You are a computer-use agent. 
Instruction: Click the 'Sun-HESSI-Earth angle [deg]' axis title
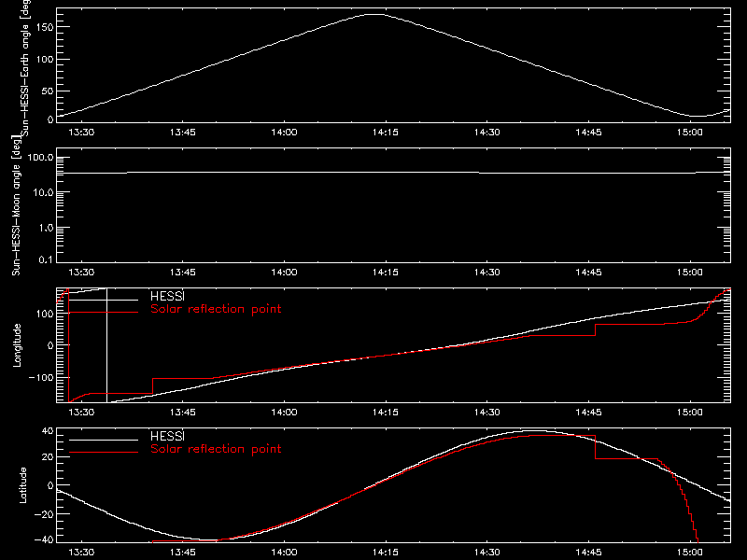pos(25,66)
